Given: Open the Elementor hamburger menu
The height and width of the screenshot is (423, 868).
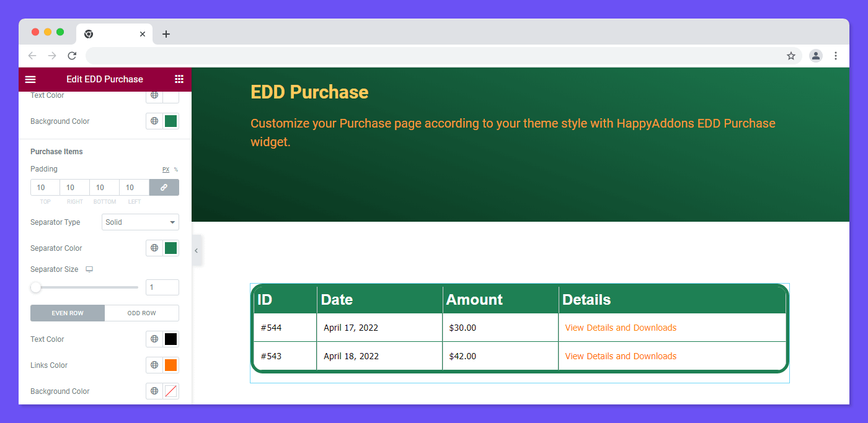Looking at the screenshot, I should 30,79.
